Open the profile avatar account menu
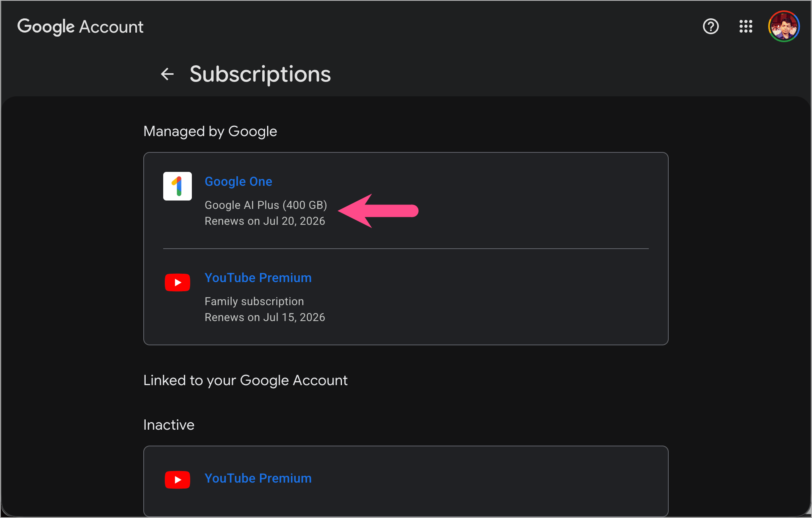The image size is (812, 518). (x=784, y=27)
